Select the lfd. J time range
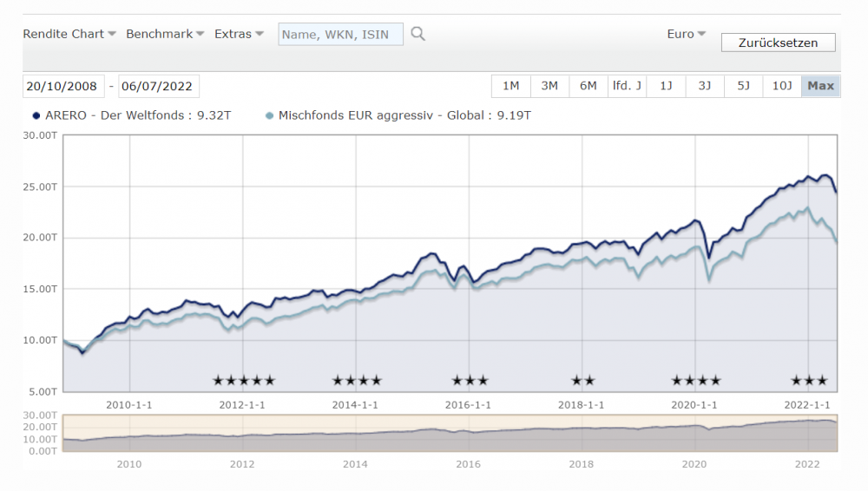Screen dimensions: 868x491 pos(628,86)
